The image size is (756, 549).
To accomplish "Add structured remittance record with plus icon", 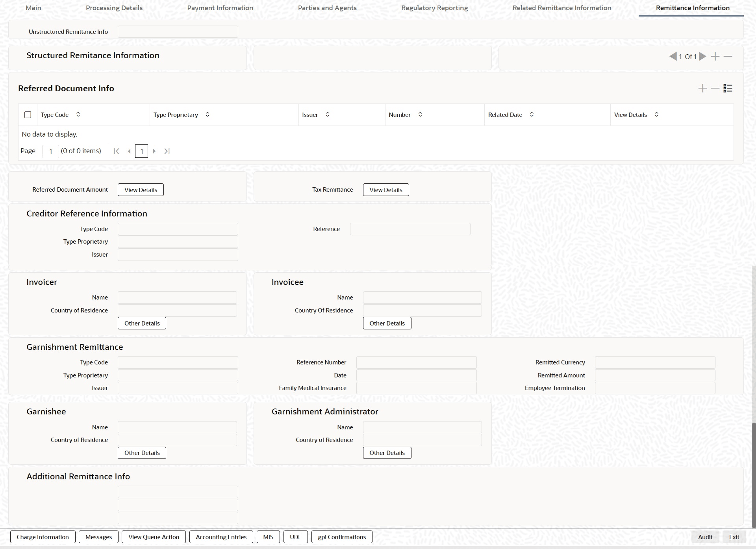I will point(715,56).
